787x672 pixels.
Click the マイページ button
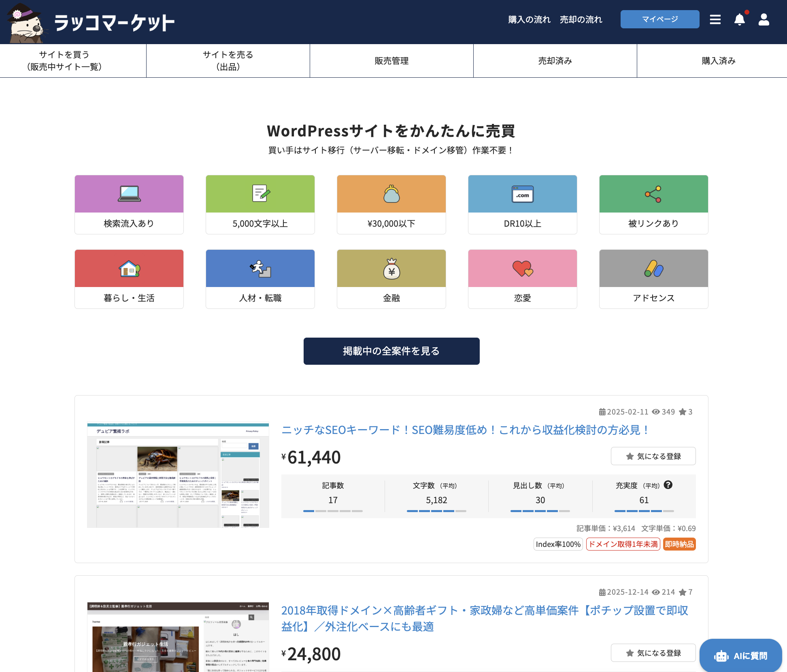(659, 19)
